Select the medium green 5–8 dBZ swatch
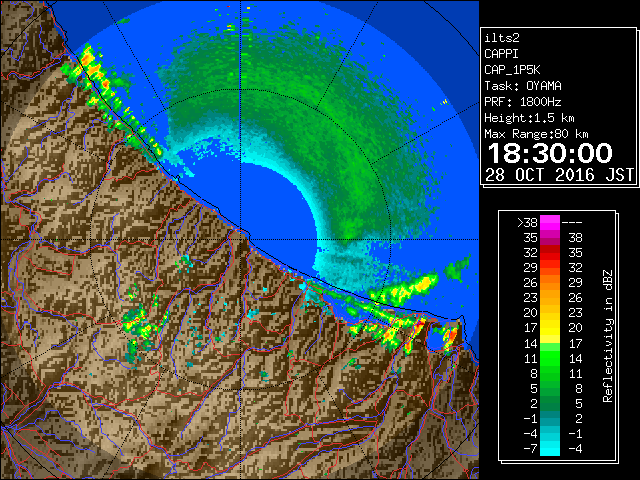This screenshot has height=480, width=640. click(550, 389)
